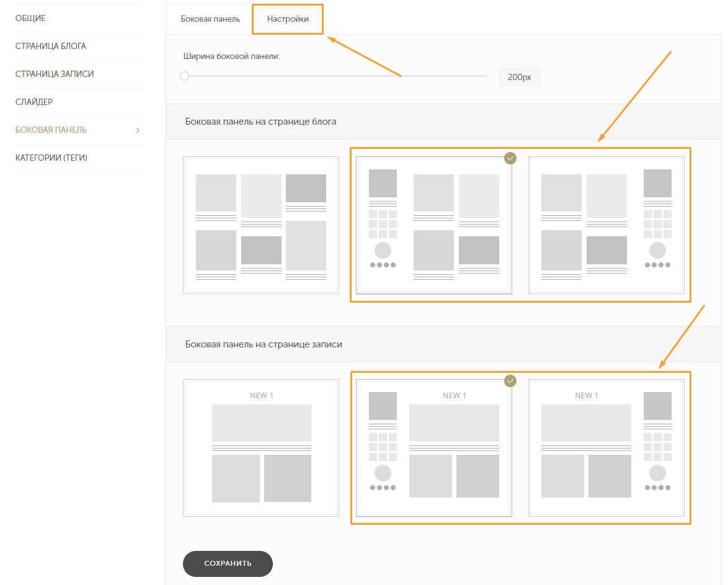This screenshot has width=728, height=585.
Task: Open the Настройки tab
Action: coord(288,19)
